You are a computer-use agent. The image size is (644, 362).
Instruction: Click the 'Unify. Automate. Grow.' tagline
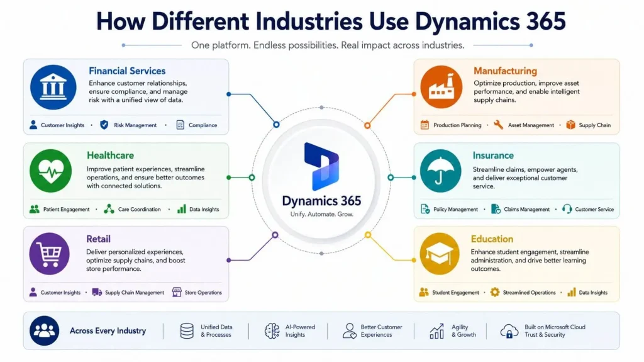coord(321,214)
